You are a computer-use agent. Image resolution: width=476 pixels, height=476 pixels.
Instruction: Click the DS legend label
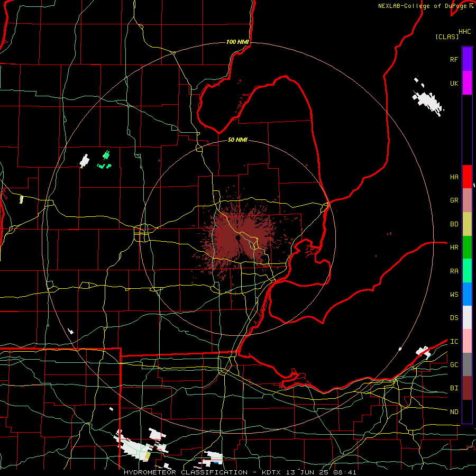pos(454,318)
